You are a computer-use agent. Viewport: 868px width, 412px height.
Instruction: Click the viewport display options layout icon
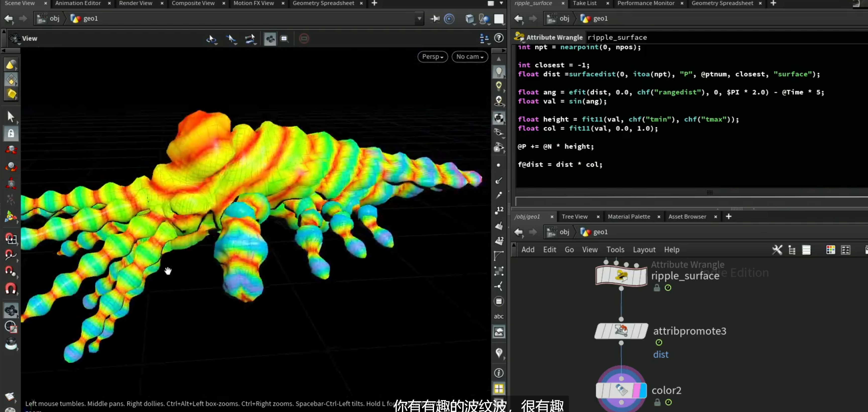pos(484,38)
